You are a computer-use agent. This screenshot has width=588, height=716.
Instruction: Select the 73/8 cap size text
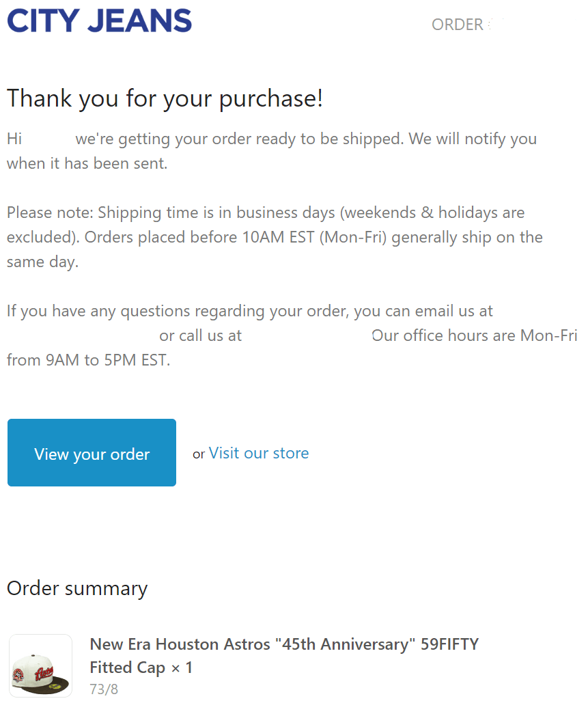pos(104,689)
